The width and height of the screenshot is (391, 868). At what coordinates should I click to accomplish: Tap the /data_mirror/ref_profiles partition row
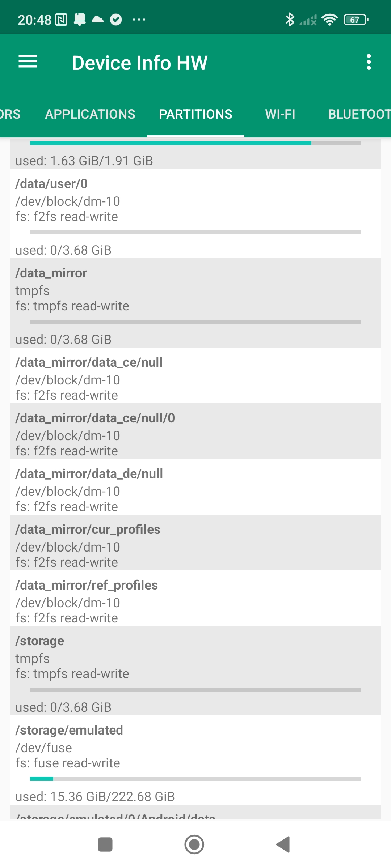pos(195,598)
